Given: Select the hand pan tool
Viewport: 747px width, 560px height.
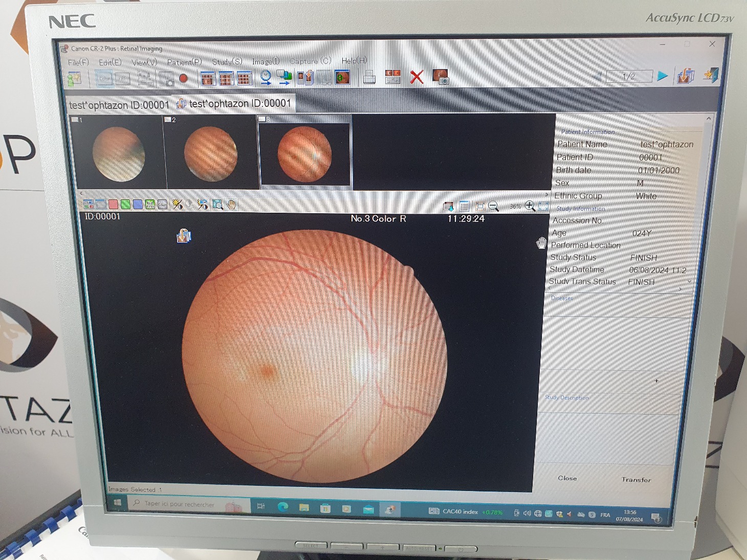Looking at the screenshot, I should 232,205.
